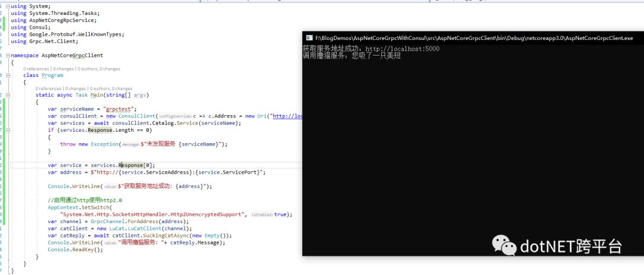Click the 'Console.ReadKey();' line
The image size is (644, 275).
(x=75, y=249)
